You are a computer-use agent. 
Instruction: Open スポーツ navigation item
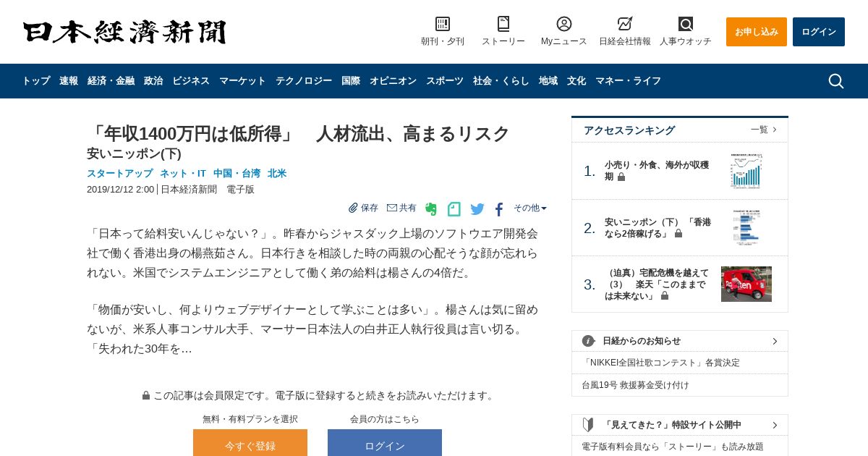coord(445,81)
